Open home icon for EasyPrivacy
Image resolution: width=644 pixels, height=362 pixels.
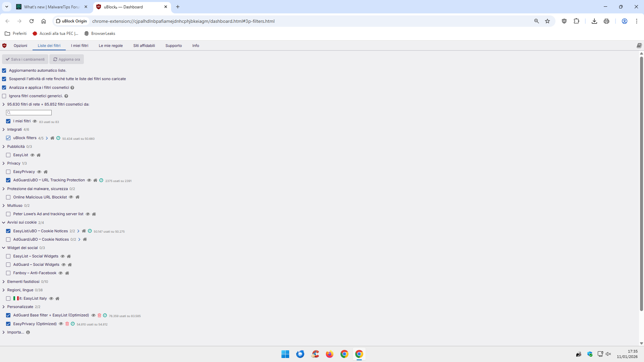tap(46, 172)
